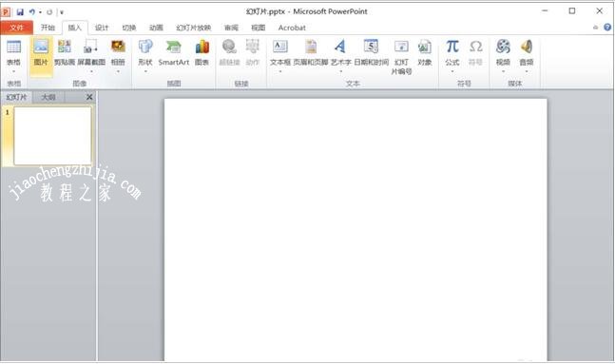Click the Action (动作) icon
Screen dimensions: 615x364
[253, 47]
